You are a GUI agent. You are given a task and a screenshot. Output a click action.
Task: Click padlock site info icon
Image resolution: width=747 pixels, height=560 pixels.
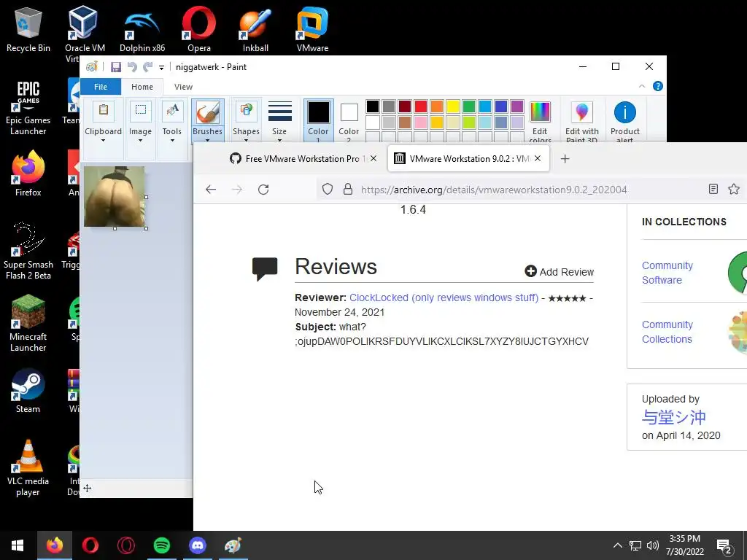pyautogui.click(x=348, y=189)
